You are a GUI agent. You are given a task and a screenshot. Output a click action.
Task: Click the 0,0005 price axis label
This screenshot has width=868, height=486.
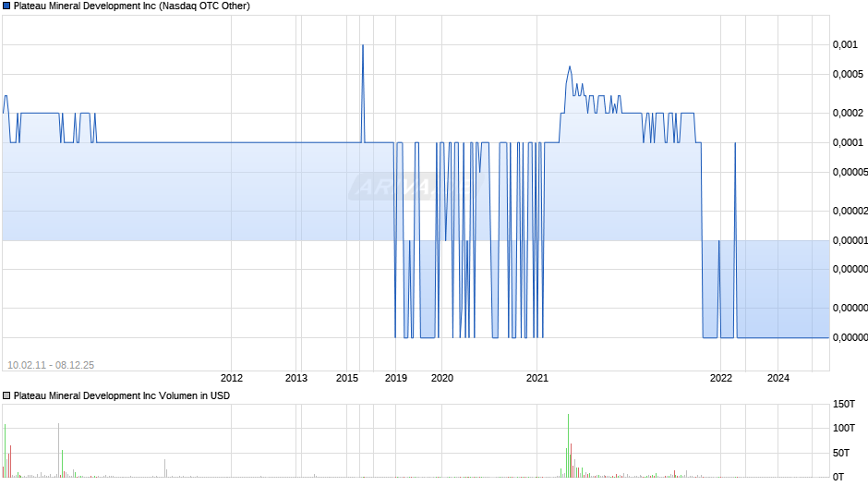[x=848, y=74]
